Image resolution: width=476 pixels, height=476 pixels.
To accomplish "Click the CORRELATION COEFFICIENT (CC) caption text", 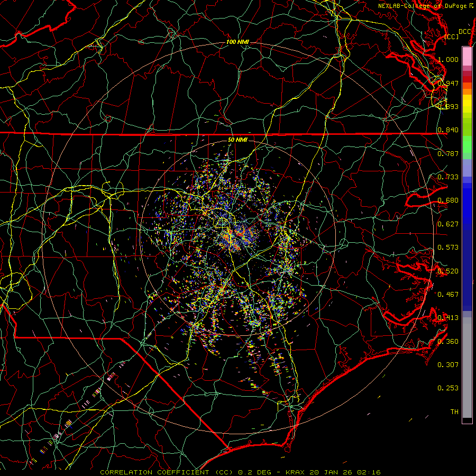I will (x=167, y=472).
